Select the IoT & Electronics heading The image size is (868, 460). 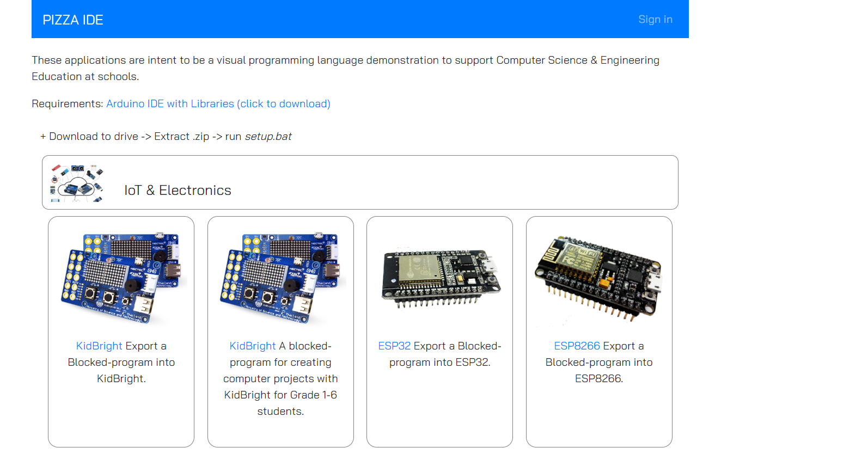click(x=178, y=190)
